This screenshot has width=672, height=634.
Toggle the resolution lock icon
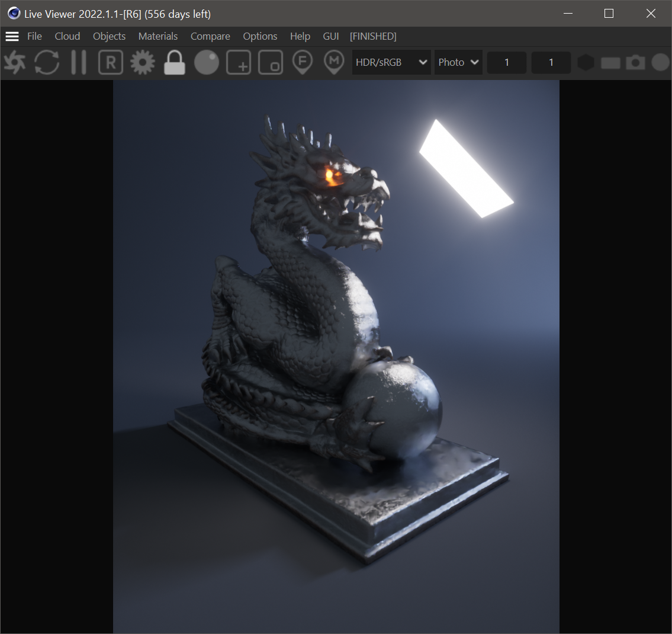coord(175,62)
